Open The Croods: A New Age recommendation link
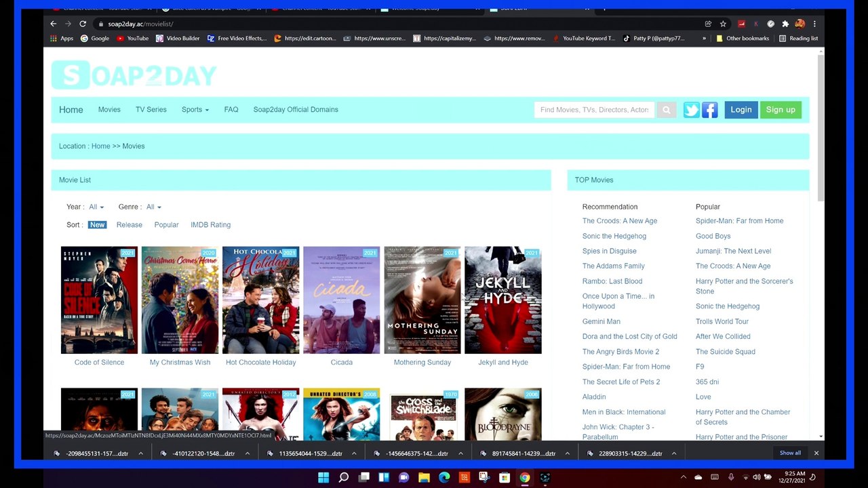Image resolution: width=868 pixels, height=488 pixels. [x=620, y=221]
